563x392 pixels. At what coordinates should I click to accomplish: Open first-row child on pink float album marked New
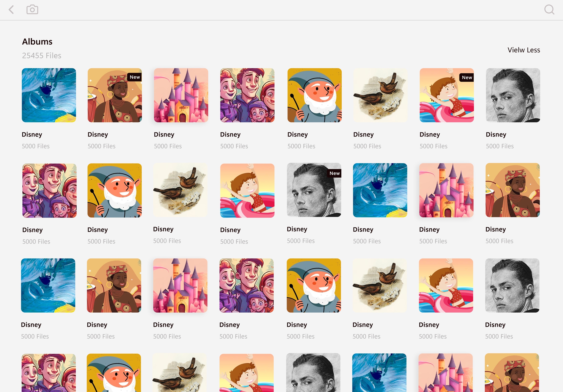(x=447, y=95)
